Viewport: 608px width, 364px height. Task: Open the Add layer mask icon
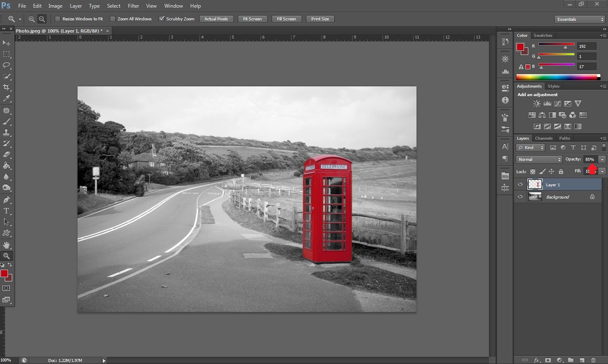548,360
